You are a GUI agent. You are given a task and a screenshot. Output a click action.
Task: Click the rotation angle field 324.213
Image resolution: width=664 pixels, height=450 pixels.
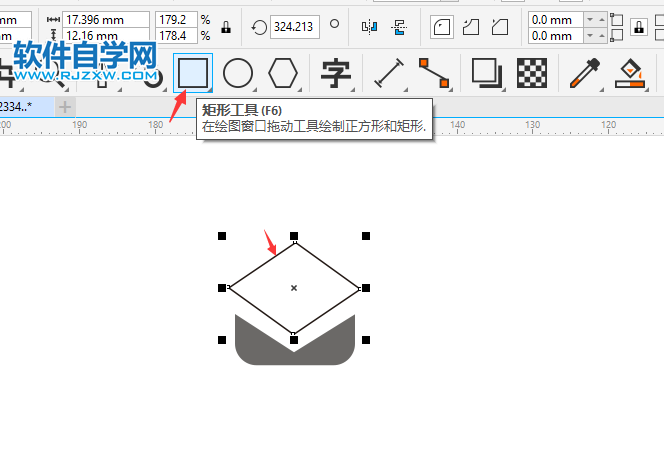click(295, 27)
